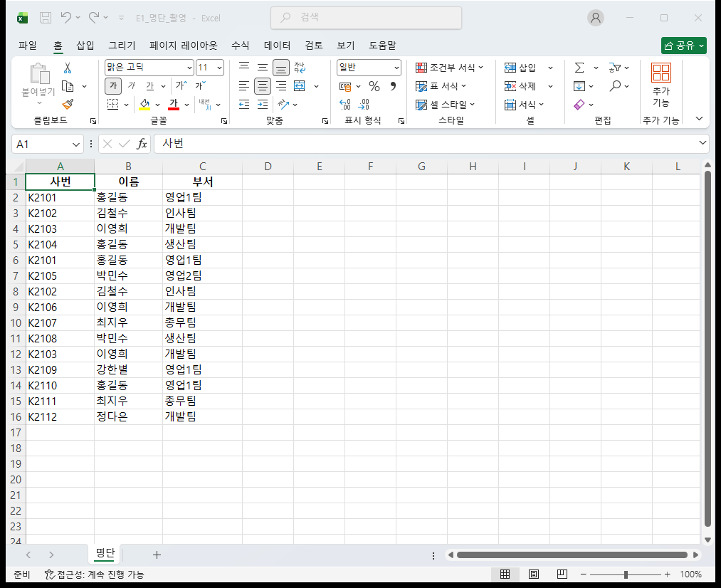Screen dimensions: 721x588
Task: Increase font size with 가^ icon
Action: tap(181, 85)
